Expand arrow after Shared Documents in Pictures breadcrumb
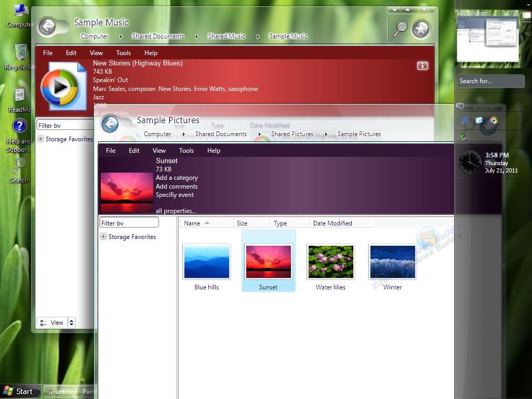The height and width of the screenshot is (399, 532). click(x=259, y=134)
